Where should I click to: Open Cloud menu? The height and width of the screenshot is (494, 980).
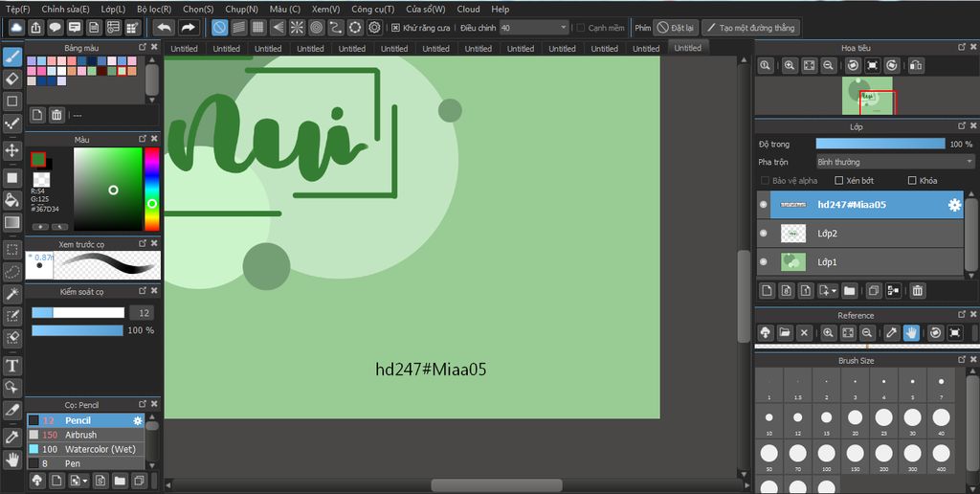pos(468,10)
